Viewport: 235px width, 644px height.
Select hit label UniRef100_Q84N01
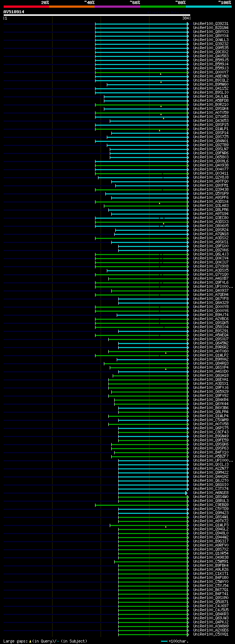point(211,141)
